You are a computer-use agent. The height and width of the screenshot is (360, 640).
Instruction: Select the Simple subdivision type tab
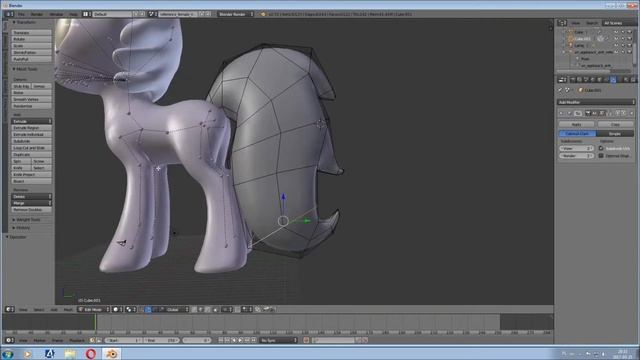coord(615,133)
